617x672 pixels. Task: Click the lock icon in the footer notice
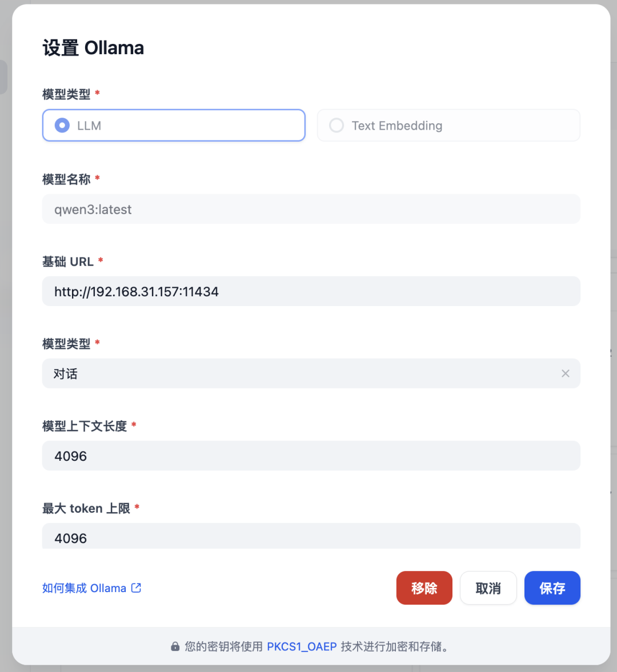(174, 646)
